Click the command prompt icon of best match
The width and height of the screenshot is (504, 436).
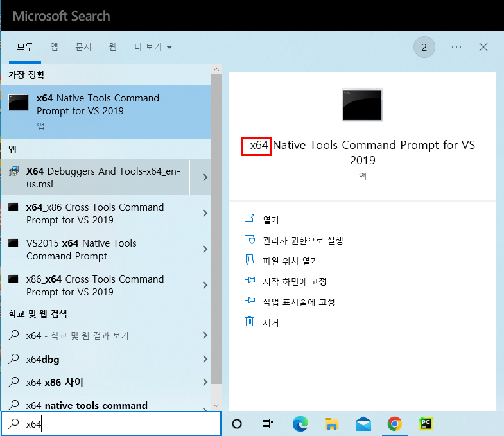click(19, 103)
